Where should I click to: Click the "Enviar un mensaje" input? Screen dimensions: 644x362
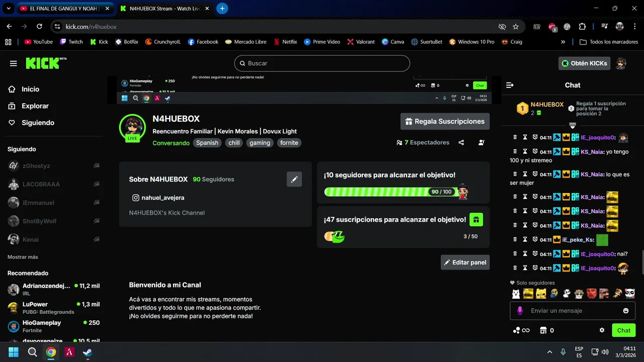(572, 311)
